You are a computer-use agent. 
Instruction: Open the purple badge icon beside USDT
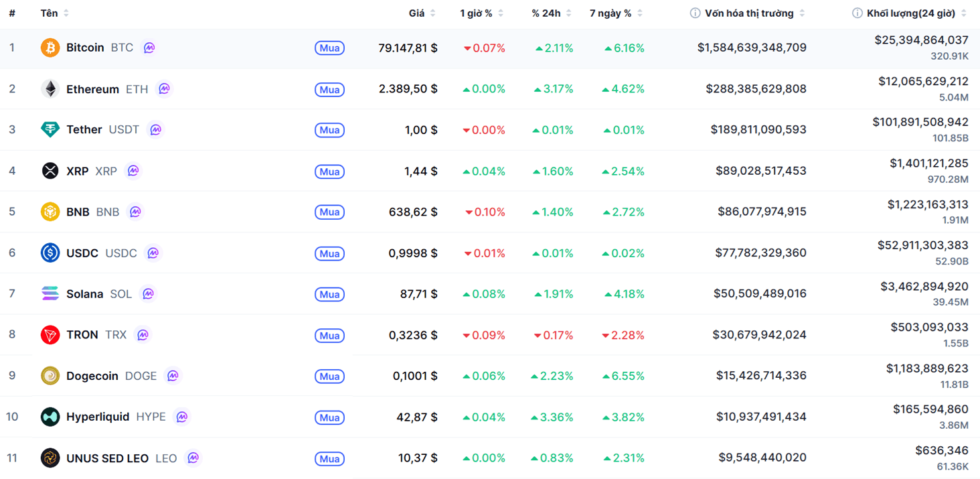point(155,129)
